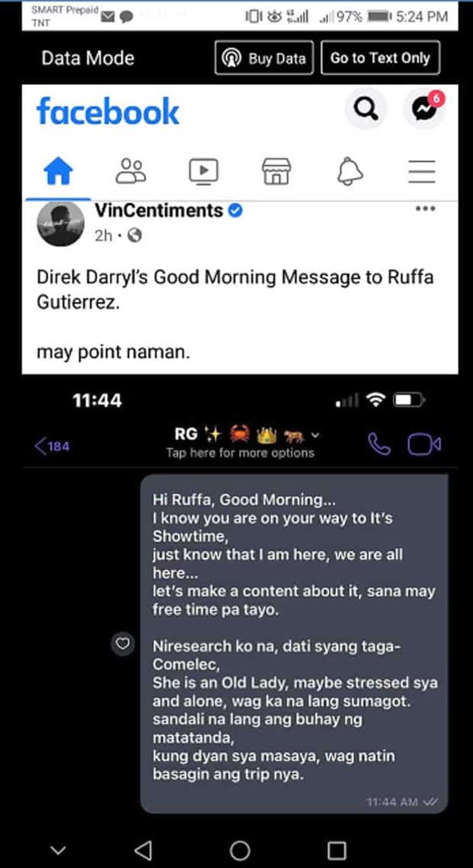
Task: Go to Facebook Home tab
Action: pos(58,171)
